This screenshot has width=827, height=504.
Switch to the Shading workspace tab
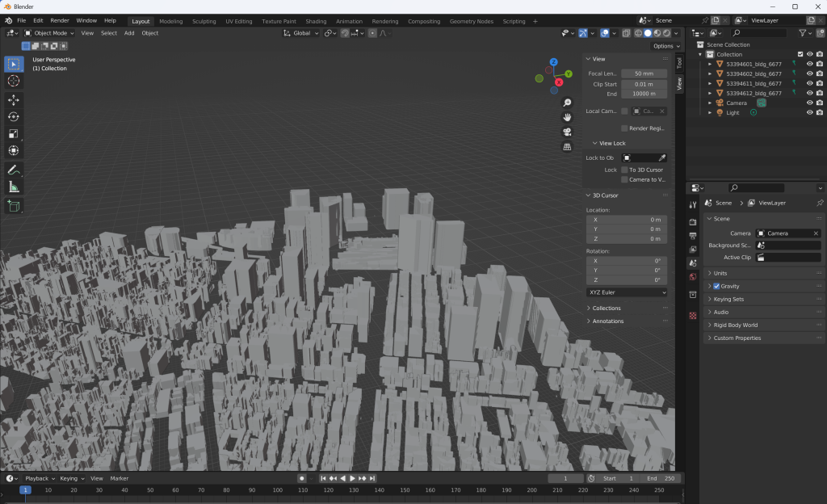316,21
